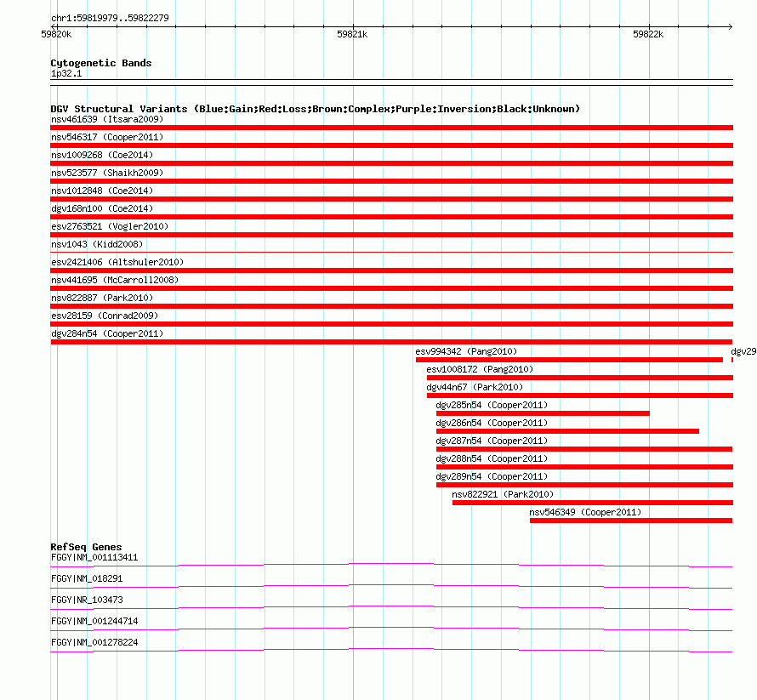This screenshot has width=757, height=700.
Task: Click the dgv287n54 (Cooper2011) label
Action: click(492, 441)
